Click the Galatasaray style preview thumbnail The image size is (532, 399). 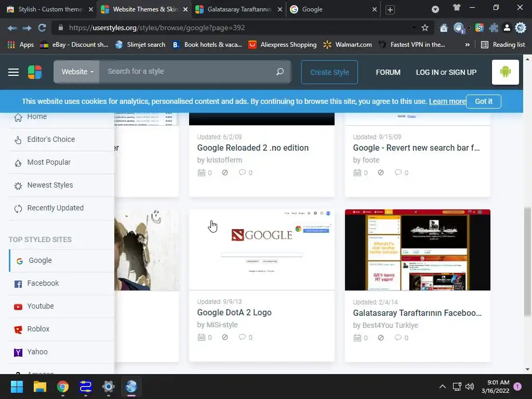418,250
